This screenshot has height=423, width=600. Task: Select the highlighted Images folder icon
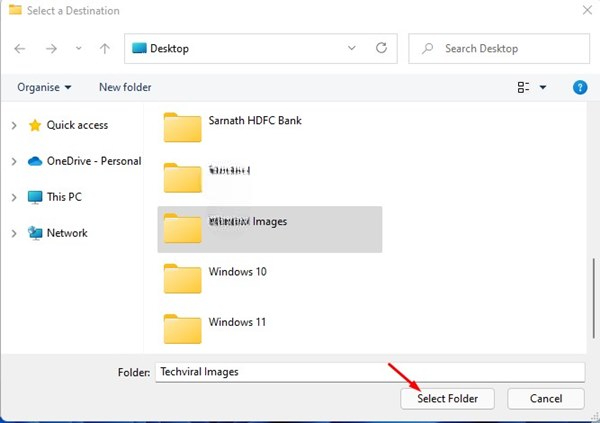(x=183, y=229)
